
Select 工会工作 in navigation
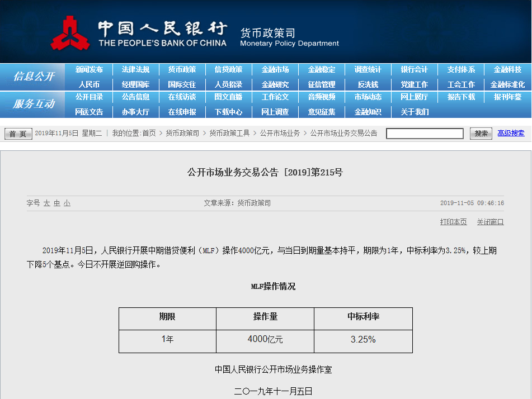point(461,84)
